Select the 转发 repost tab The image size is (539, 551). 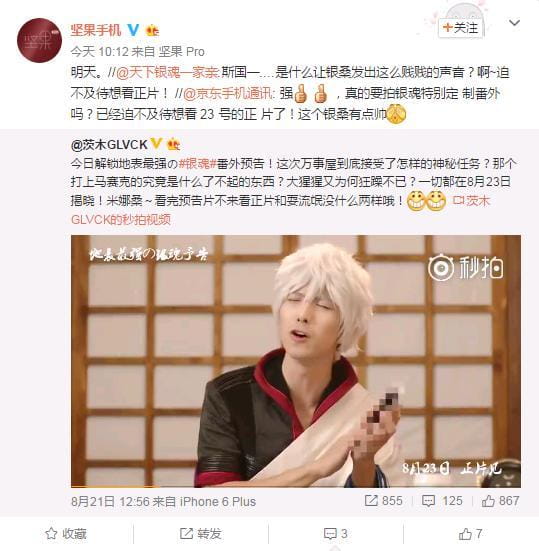pyautogui.click(x=201, y=534)
